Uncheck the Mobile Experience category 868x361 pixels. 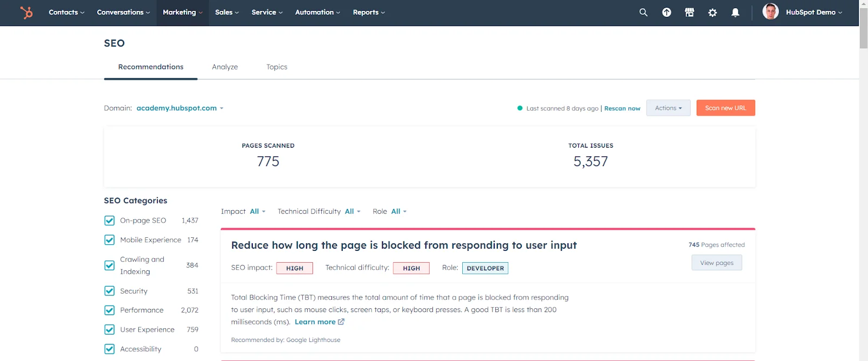pos(110,240)
